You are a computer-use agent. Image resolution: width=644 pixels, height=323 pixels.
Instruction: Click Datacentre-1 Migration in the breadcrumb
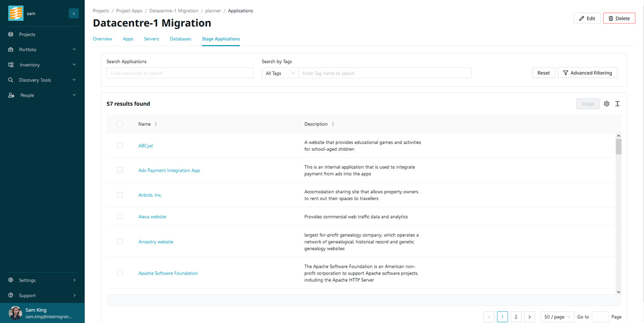174,11
